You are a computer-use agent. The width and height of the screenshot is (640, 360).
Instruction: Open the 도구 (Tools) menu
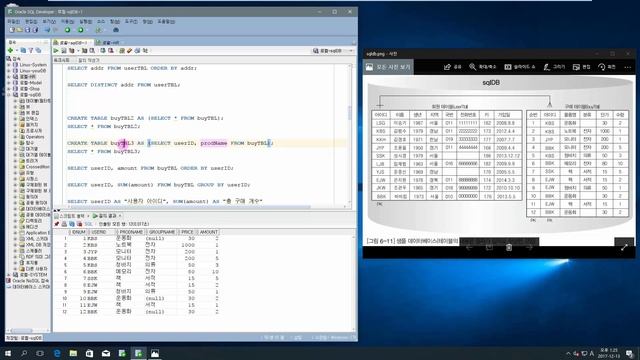point(131,21)
